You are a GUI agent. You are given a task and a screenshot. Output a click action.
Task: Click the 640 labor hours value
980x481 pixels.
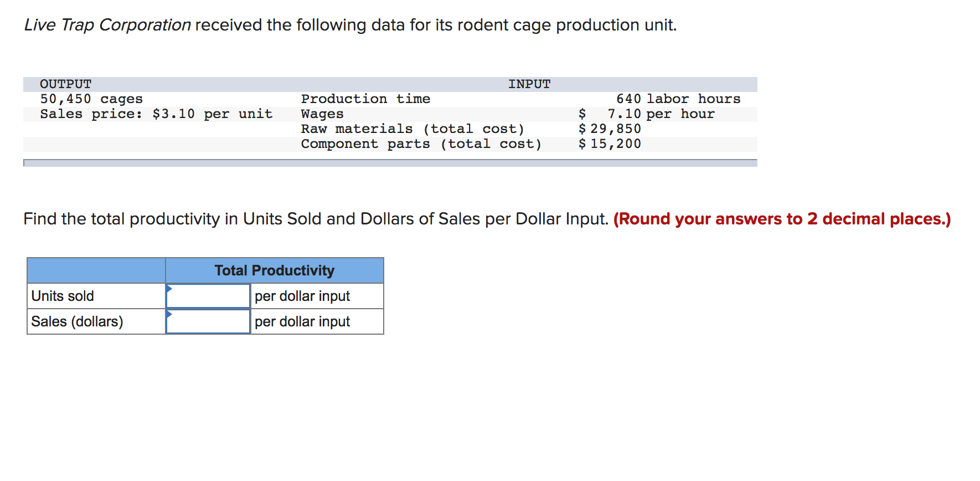[x=678, y=99]
